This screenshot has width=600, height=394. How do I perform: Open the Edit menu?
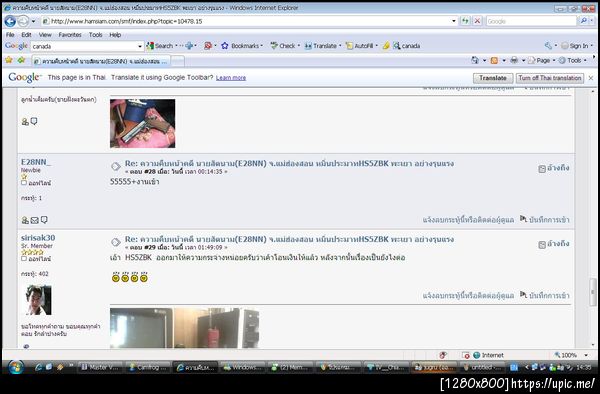(x=26, y=35)
